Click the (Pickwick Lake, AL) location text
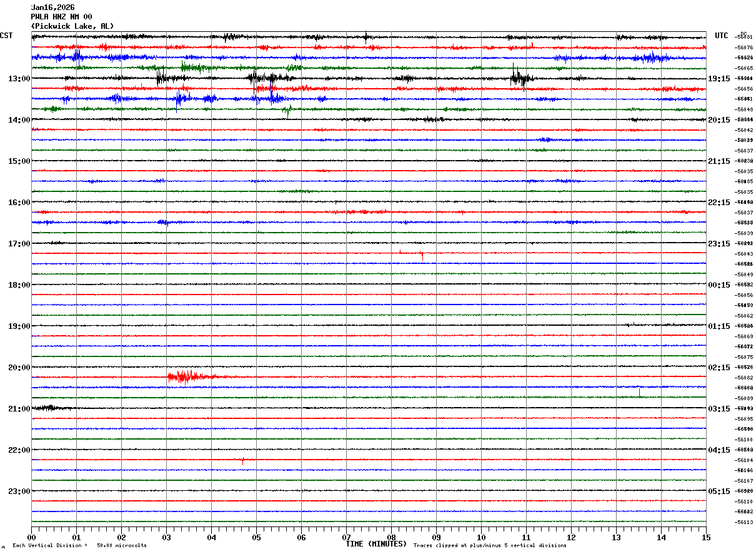This screenshot has height=554, width=756. (72, 26)
